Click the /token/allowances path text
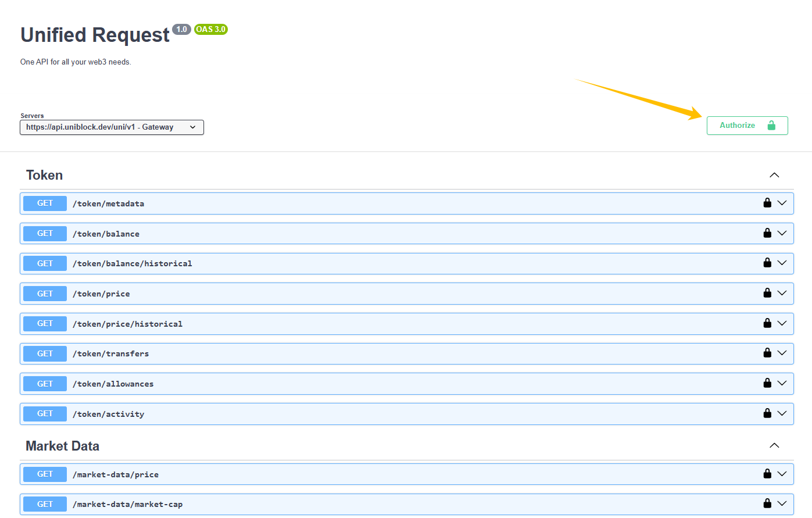Image resolution: width=812 pixels, height=518 pixels. (x=113, y=384)
